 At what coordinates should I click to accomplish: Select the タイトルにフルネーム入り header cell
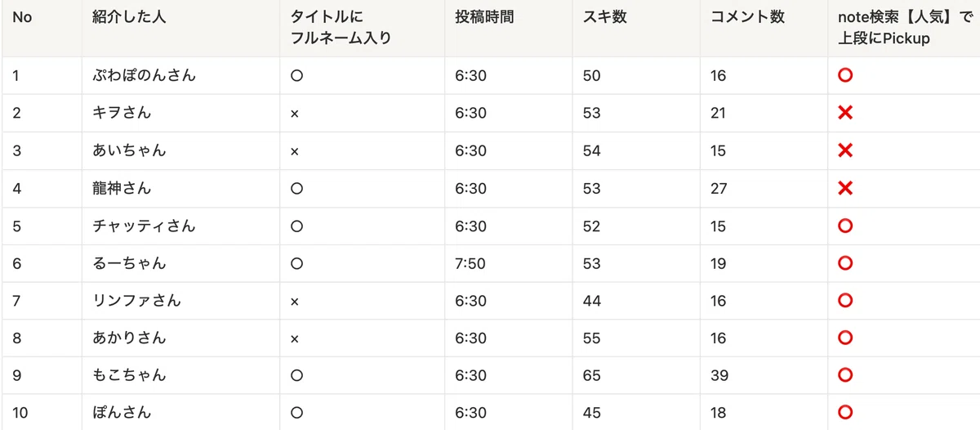[x=341, y=28]
